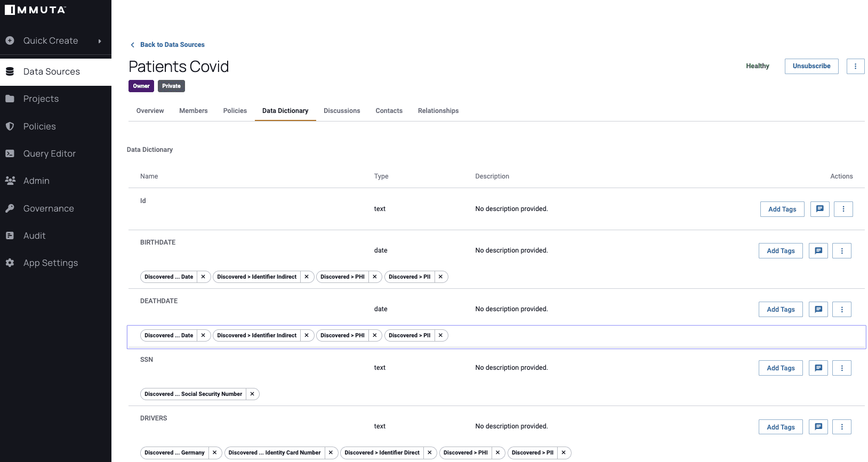Open comments for the Id column

tap(819, 209)
